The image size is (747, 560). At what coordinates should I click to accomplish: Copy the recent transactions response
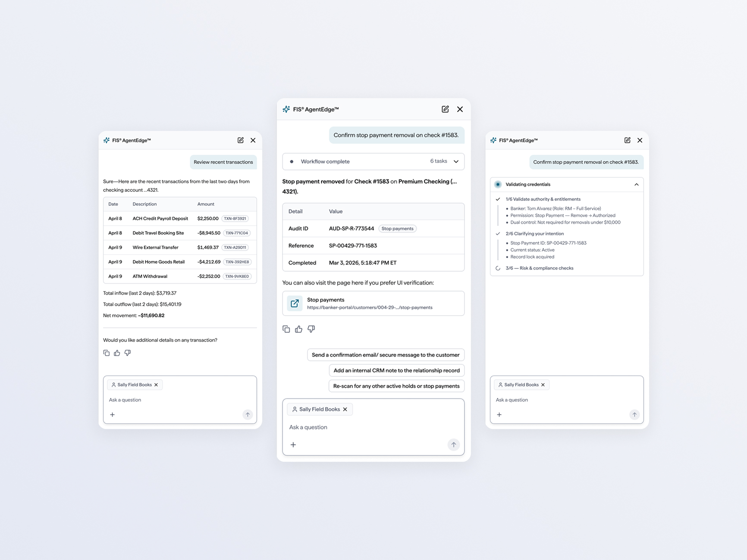pos(107,353)
